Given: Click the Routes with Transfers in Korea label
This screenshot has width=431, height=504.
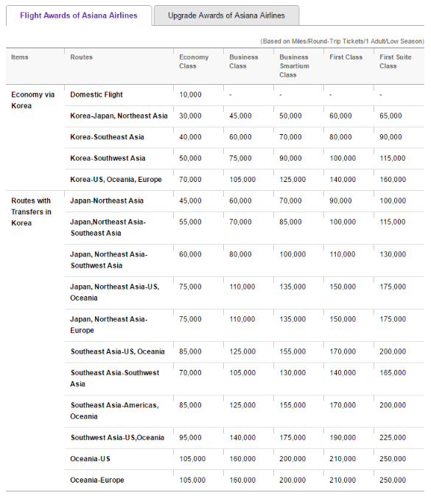Looking at the screenshot, I should coord(31,211).
